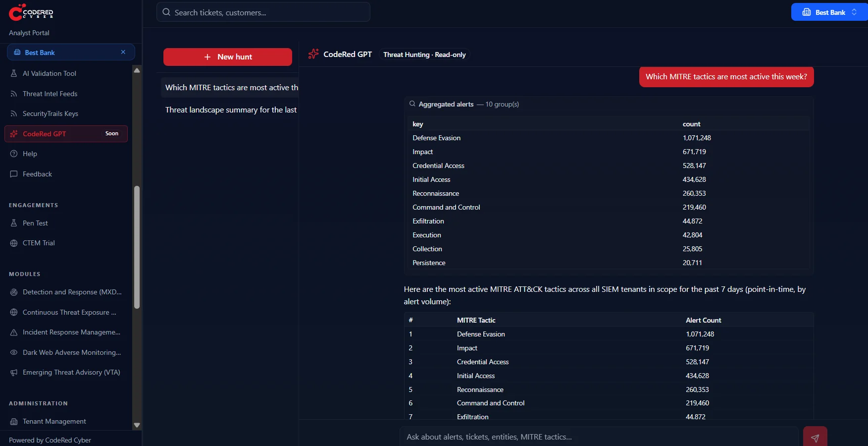Click the 'Which MITRE tactics' user message bubble
The width and height of the screenshot is (868, 446).
point(726,76)
